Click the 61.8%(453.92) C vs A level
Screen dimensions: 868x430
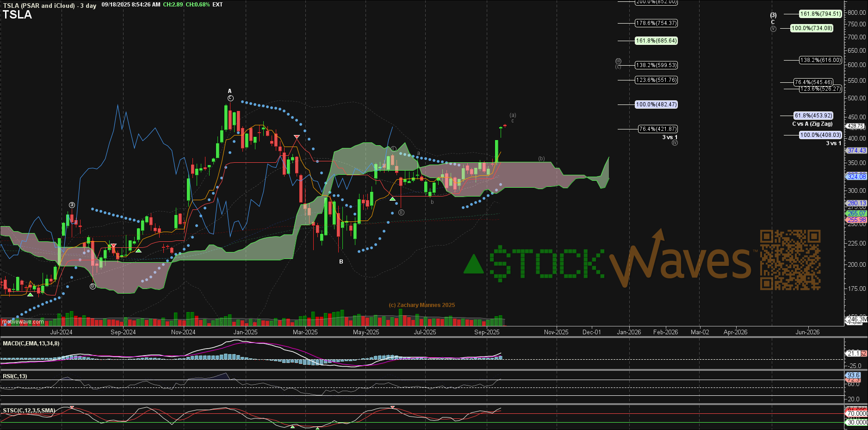coord(813,116)
